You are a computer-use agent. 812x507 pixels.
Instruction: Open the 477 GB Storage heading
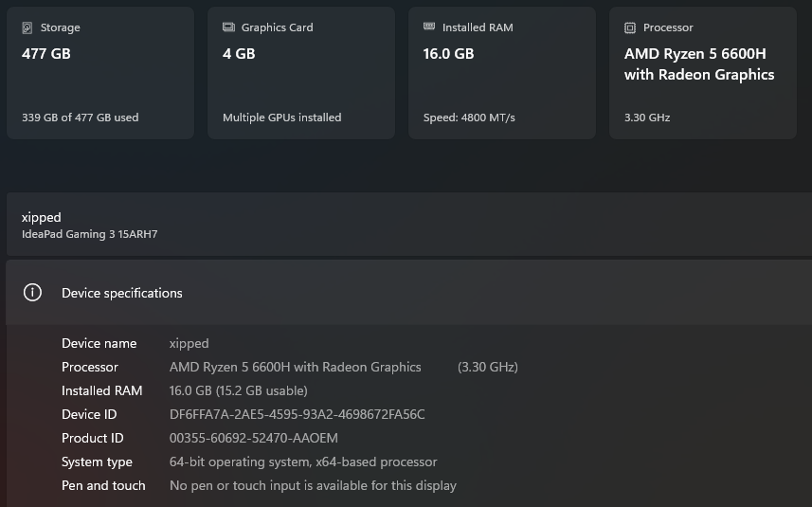click(46, 54)
